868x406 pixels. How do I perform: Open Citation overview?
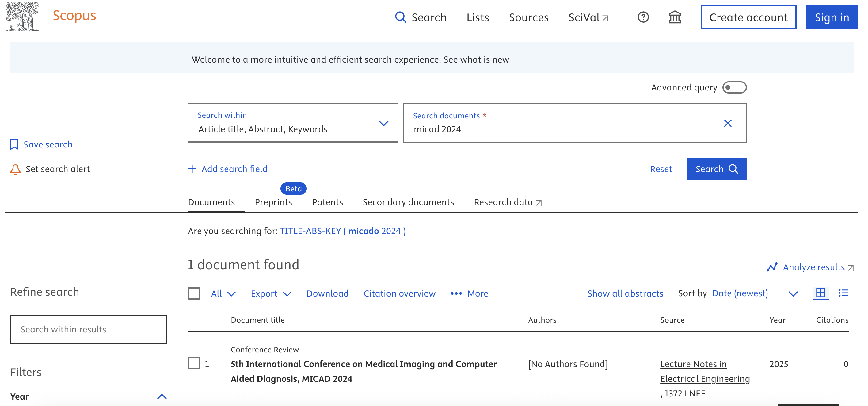point(399,293)
